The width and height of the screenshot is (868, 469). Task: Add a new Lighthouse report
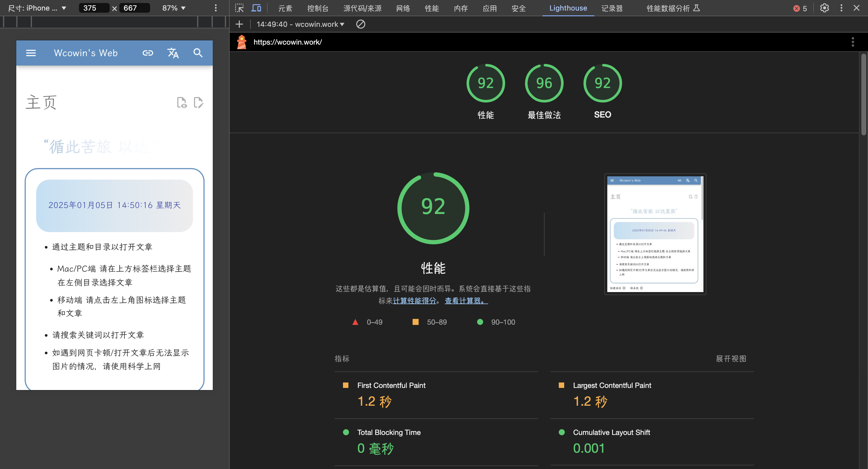tap(239, 24)
